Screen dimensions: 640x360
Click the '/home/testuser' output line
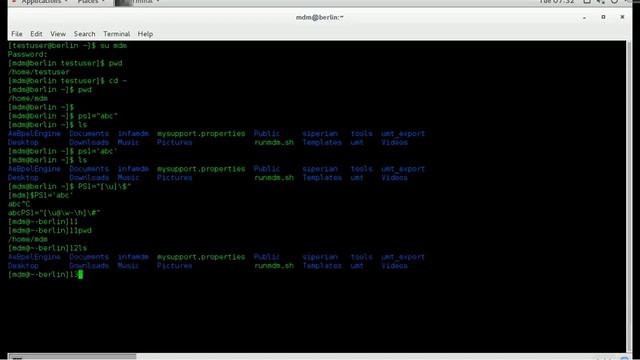(x=39, y=72)
